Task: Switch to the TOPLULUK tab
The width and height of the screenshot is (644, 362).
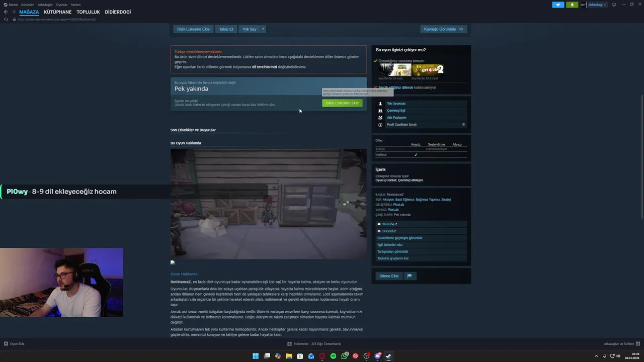Action: [x=88, y=12]
